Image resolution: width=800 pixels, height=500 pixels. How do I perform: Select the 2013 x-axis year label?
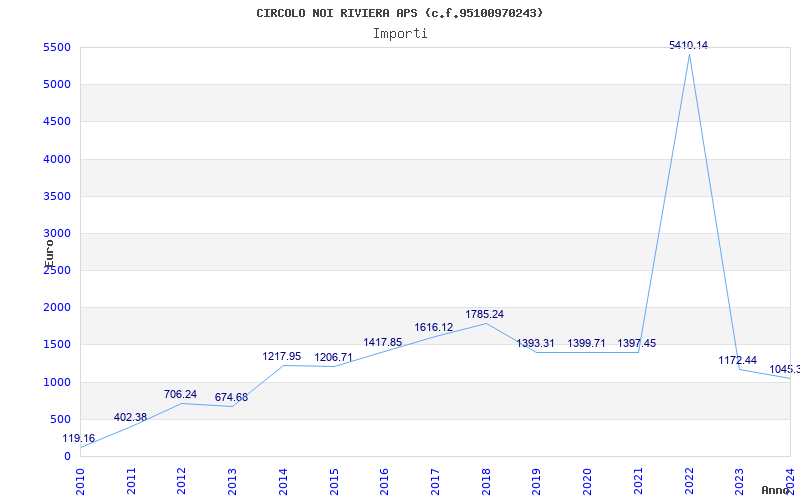click(x=232, y=481)
